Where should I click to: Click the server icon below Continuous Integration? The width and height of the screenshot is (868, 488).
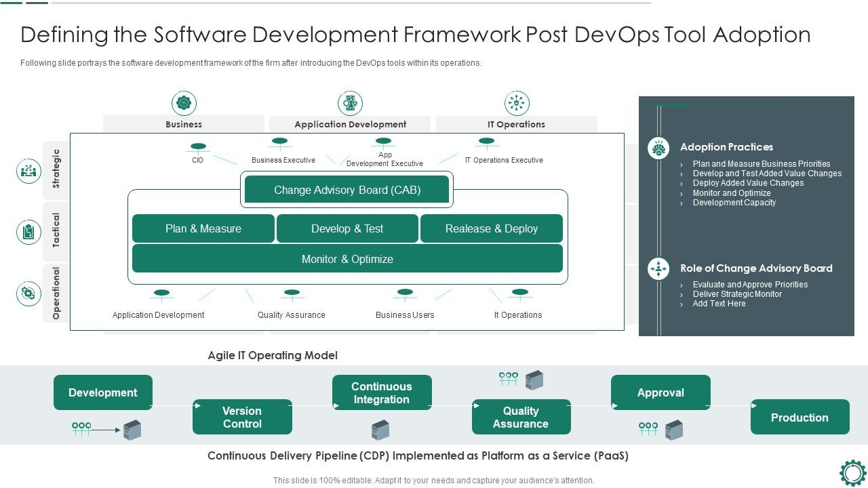coord(381,428)
